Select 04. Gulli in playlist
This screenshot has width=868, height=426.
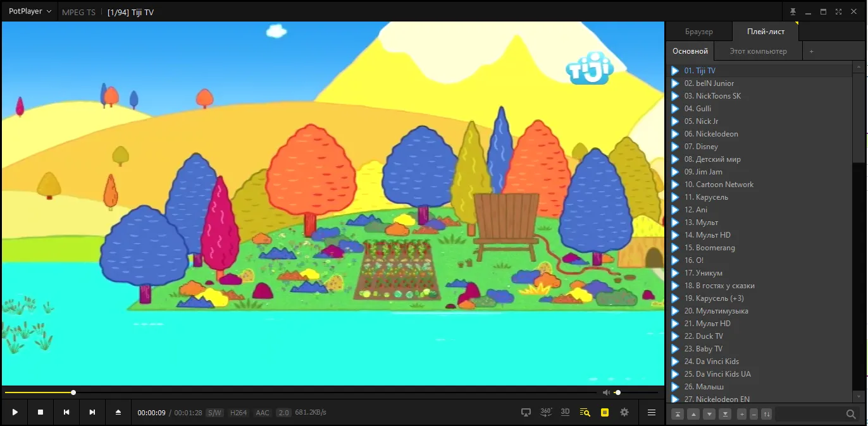point(761,109)
